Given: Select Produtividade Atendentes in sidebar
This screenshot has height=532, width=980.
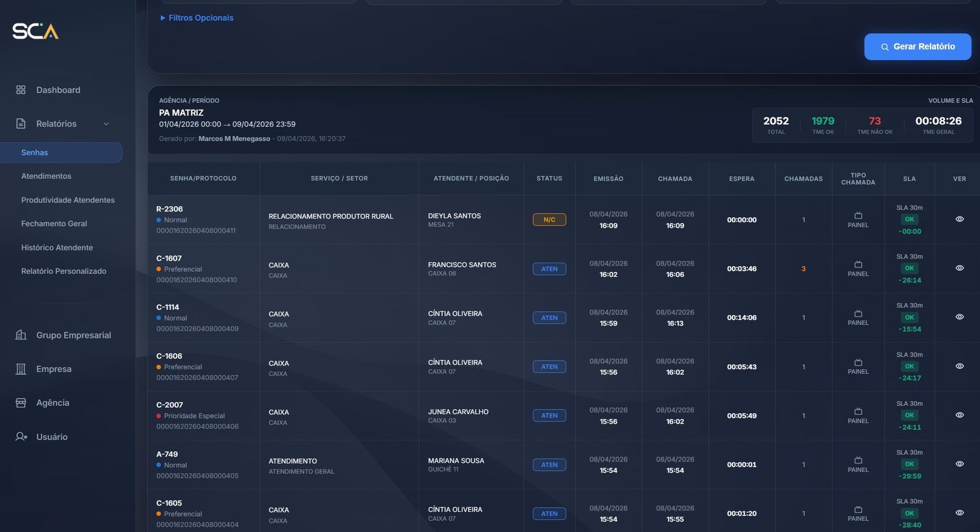Looking at the screenshot, I should [x=68, y=200].
